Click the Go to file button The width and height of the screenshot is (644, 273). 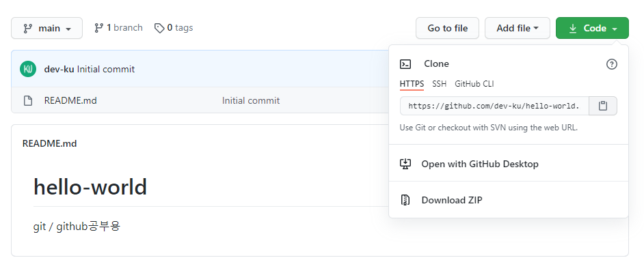[447, 28]
